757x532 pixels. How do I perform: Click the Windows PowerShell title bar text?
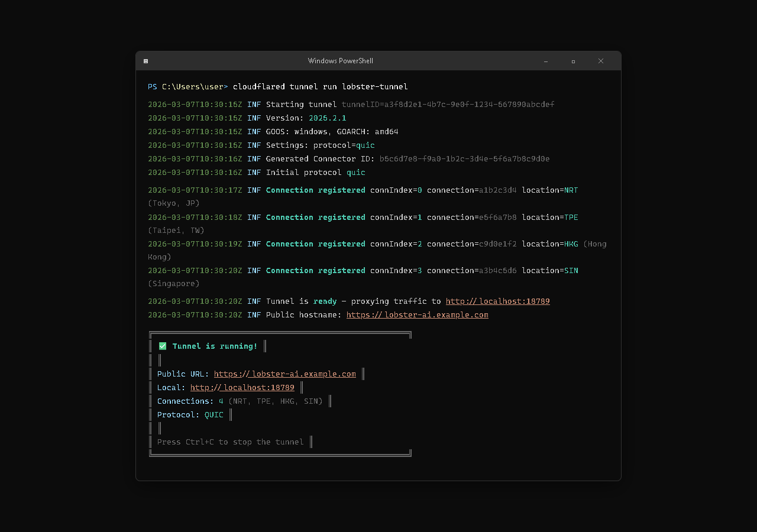coord(340,61)
